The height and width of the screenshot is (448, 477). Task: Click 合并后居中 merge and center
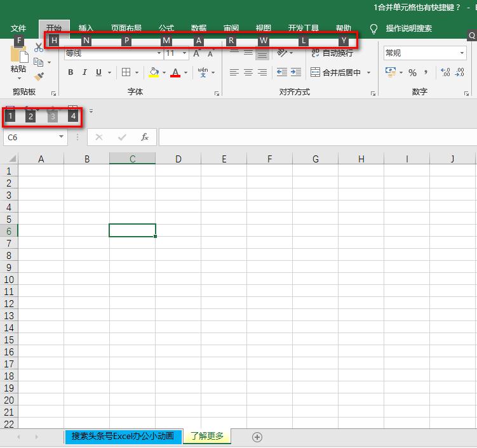[x=336, y=72]
